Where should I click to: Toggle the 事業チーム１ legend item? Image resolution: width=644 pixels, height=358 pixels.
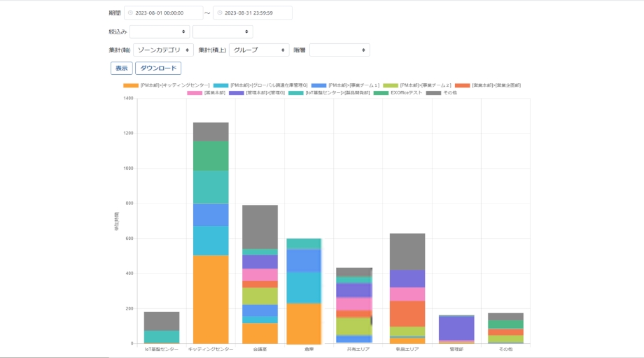click(346, 85)
